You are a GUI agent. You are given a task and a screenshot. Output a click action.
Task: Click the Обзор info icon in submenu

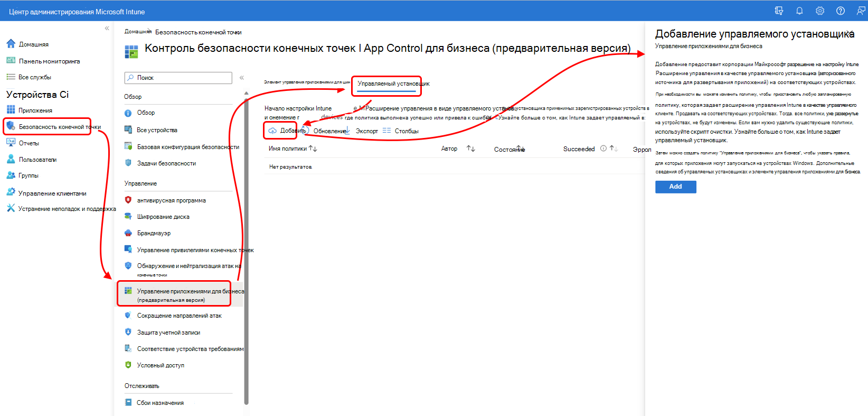[128, 113]
